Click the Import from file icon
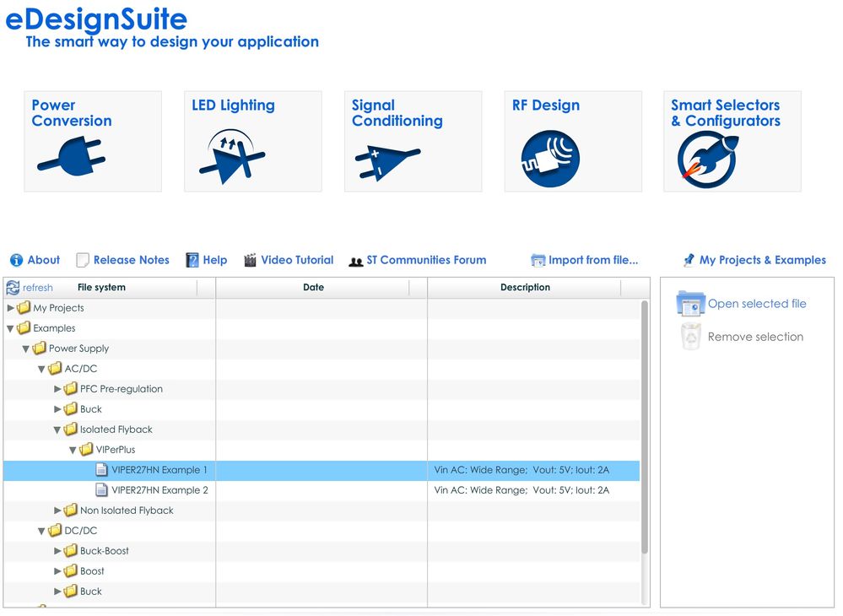Screen dimensions: 843x616 [538, 260]
